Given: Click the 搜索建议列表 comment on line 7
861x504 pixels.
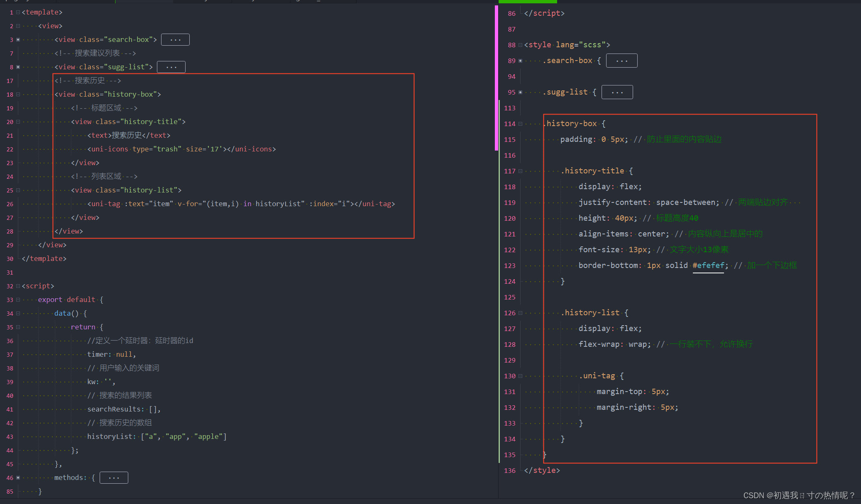Looking at the screenshot, I should (95, 54).
